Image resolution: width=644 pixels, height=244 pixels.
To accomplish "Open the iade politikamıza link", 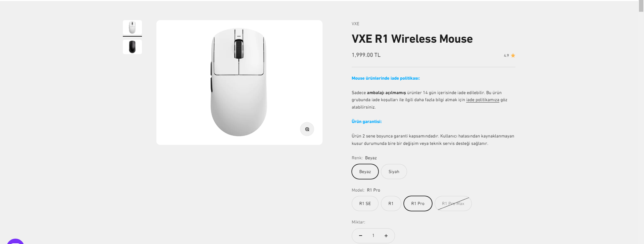I will tap(483, 100).
